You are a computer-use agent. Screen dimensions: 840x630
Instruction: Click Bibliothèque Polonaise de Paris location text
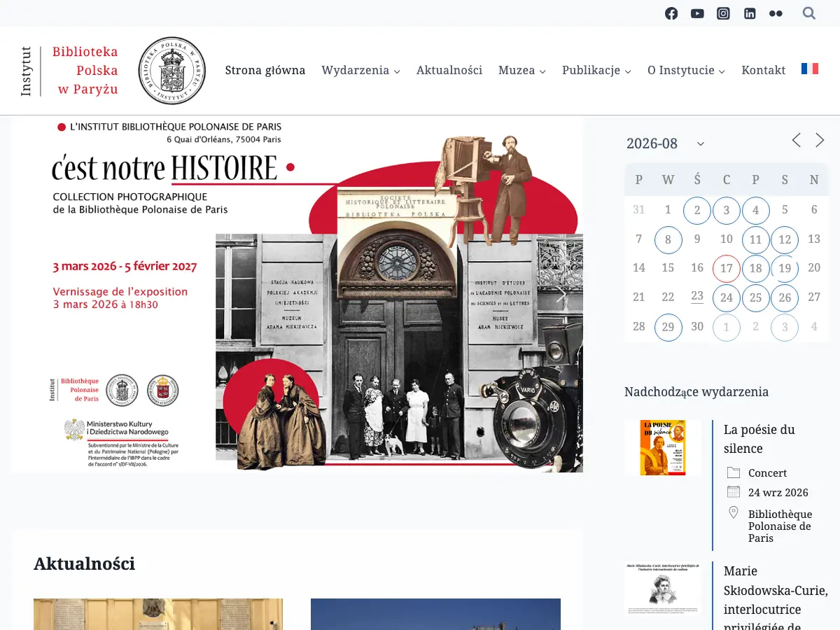click(780, 526)
